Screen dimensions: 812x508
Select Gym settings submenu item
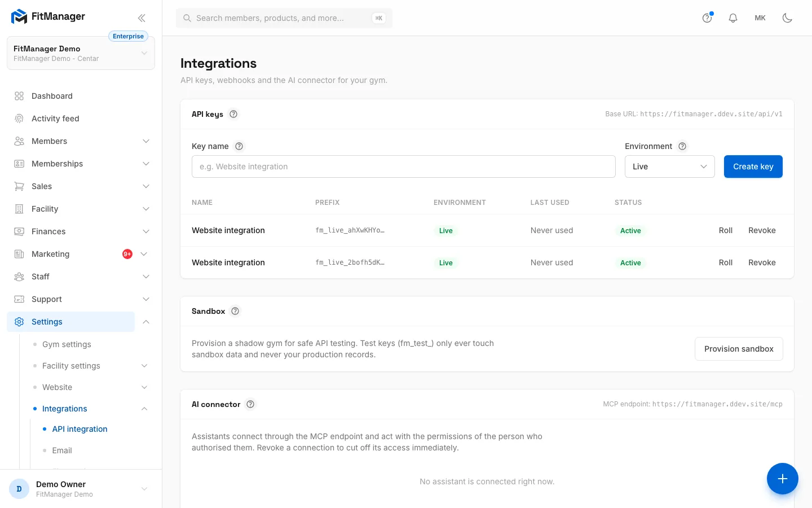(x=67, y=344)
